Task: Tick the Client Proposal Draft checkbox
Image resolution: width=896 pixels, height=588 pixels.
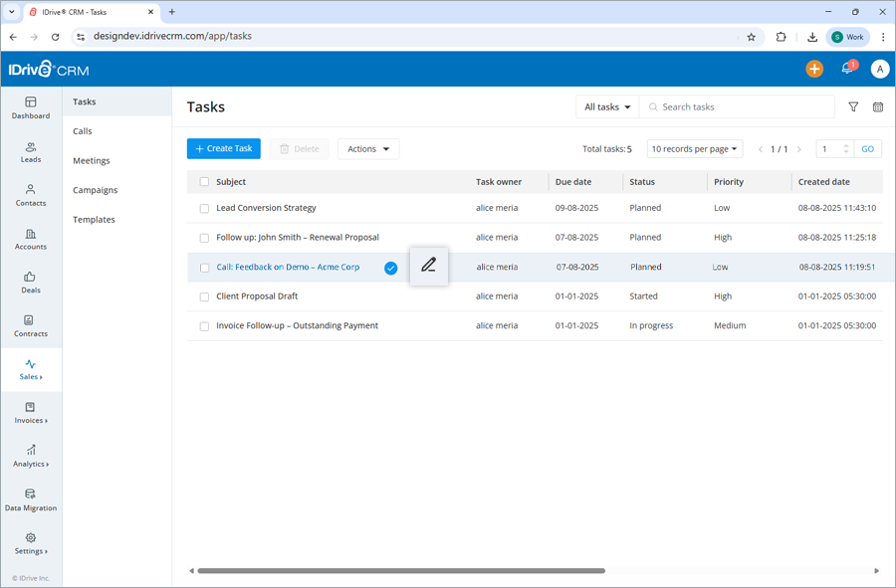Action: [x=204, y=295]
